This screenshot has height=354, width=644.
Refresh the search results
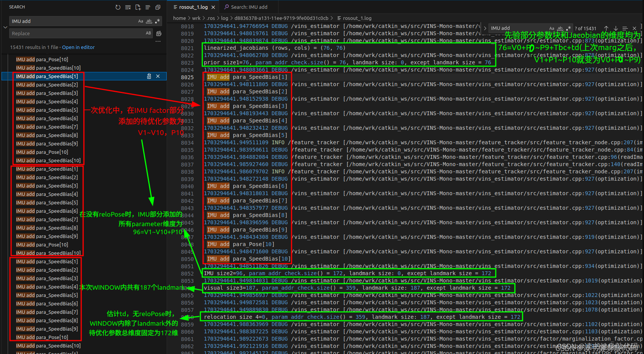[118, 7]
